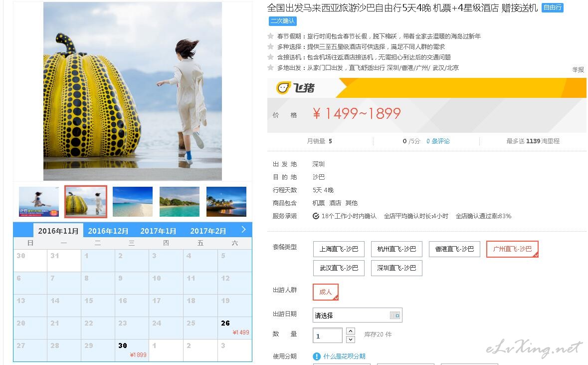This screenshot has width=588, height=365.
Task: Click the quantity input field
Action: click(327, 336)
